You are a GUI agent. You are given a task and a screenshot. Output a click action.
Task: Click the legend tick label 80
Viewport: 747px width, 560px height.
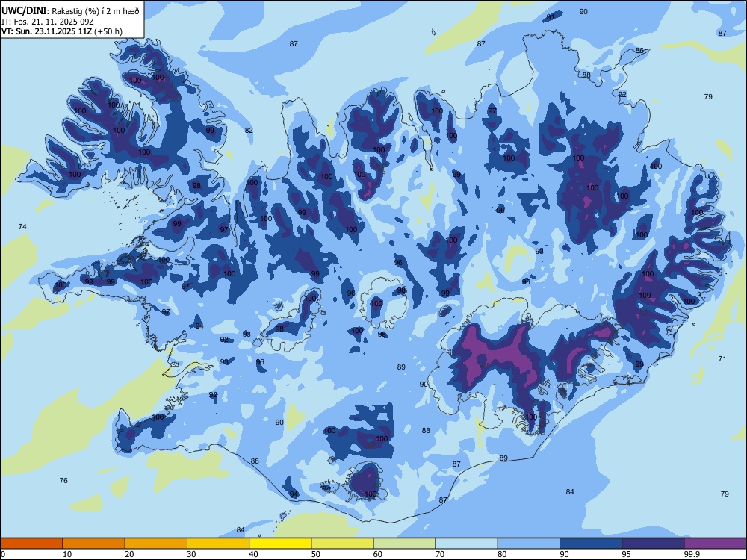pyautogui.click(x=503, y=554)
